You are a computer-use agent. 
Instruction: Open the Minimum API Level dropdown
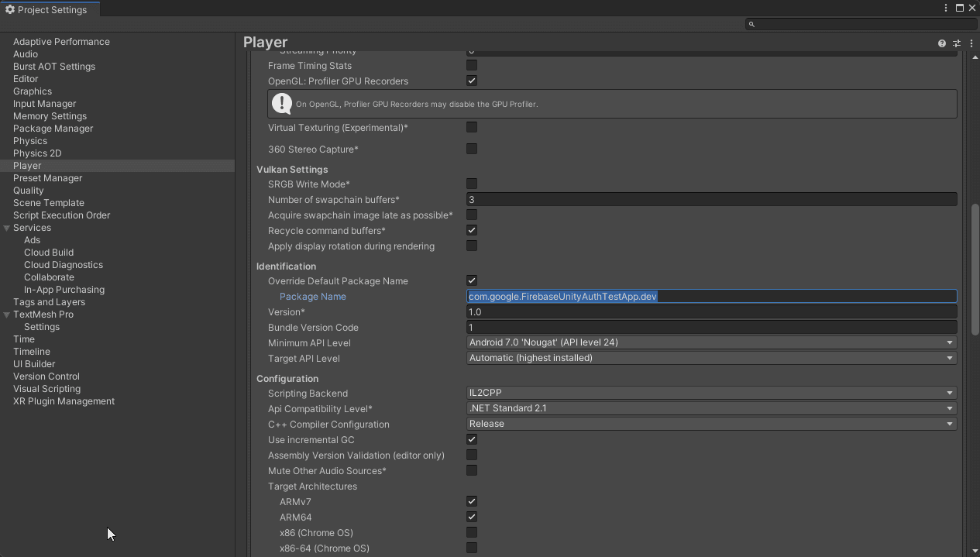point(711,342)
